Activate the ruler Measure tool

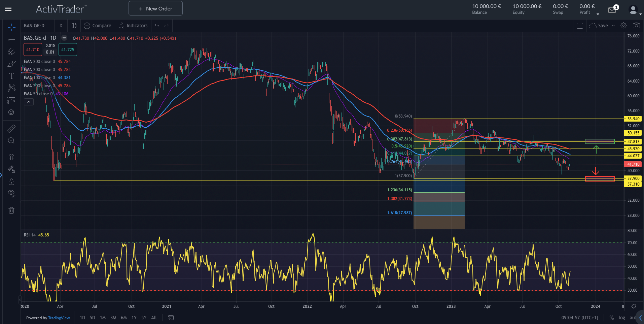tap(11, 129)
